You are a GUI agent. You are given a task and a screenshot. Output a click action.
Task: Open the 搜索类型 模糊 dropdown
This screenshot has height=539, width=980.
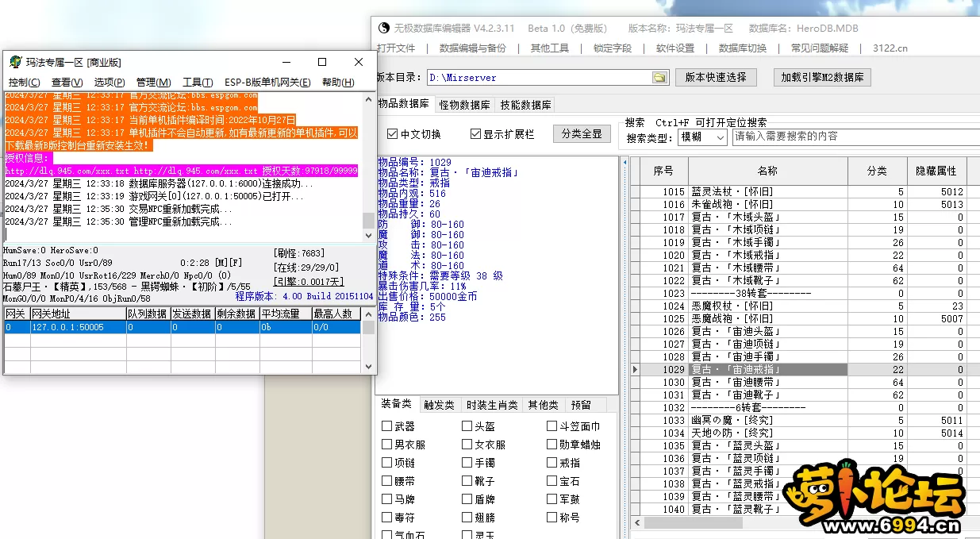(x=702, y=137)
